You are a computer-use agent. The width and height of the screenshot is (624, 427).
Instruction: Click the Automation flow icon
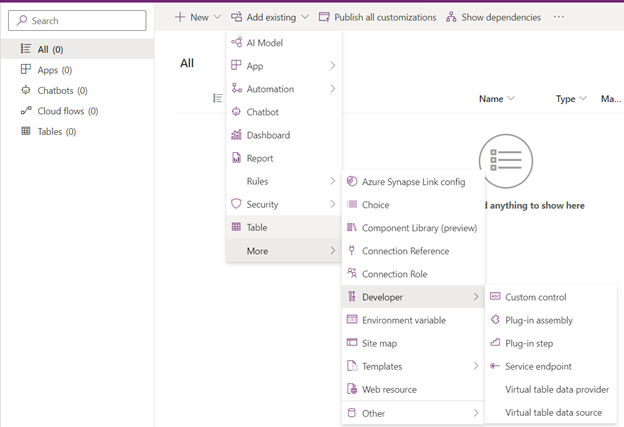point(236,88)
